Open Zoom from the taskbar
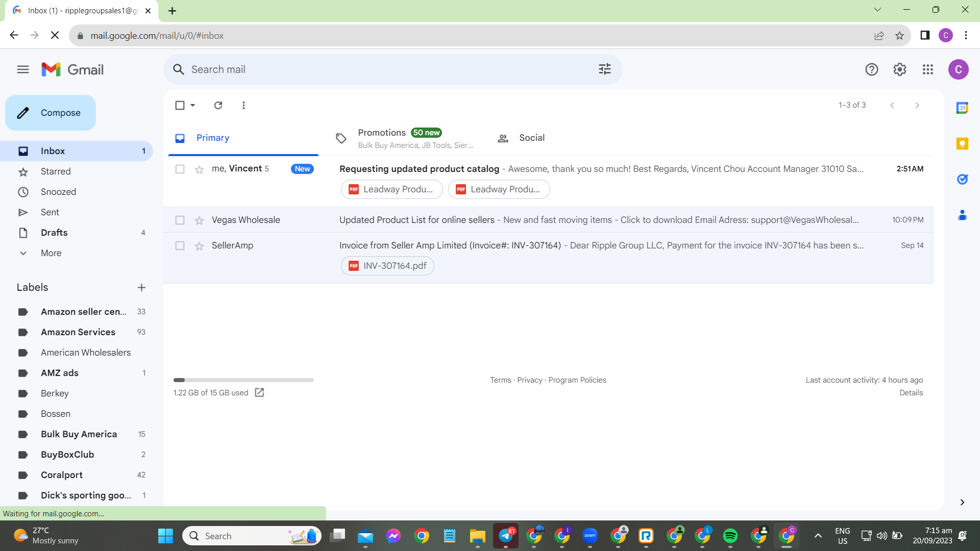 (590, 536)
